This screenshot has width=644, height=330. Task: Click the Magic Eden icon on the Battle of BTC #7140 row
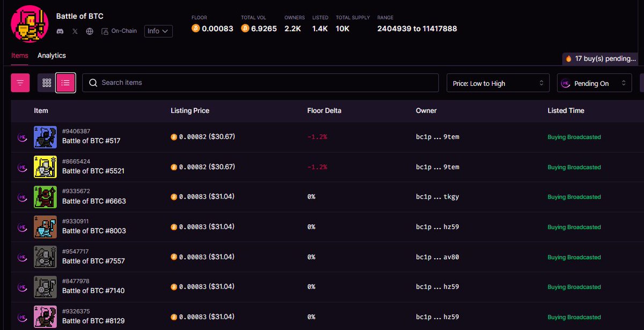click(x=22, y=287)
